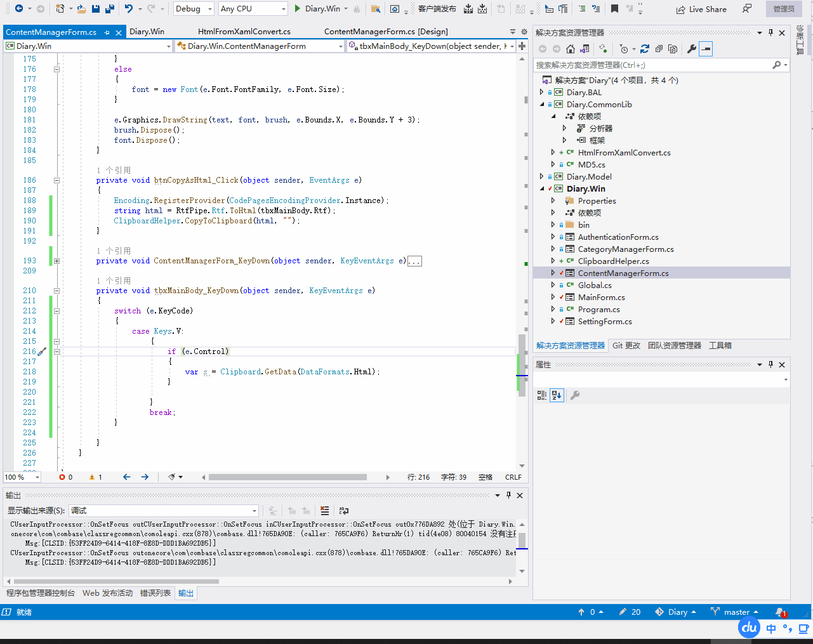Toggle alphabetical sort in the Properties panel
Viewport: 813px width, 644px height.
[x=557, y=395]
